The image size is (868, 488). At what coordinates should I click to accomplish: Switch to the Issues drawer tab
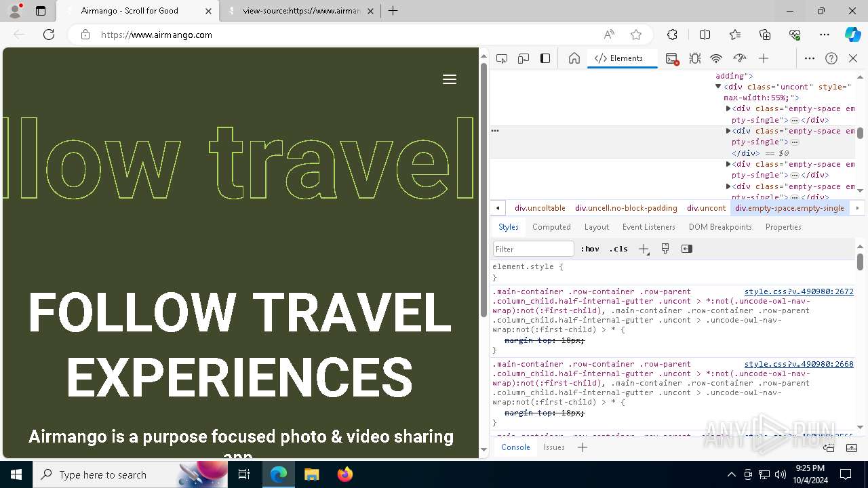554,447
